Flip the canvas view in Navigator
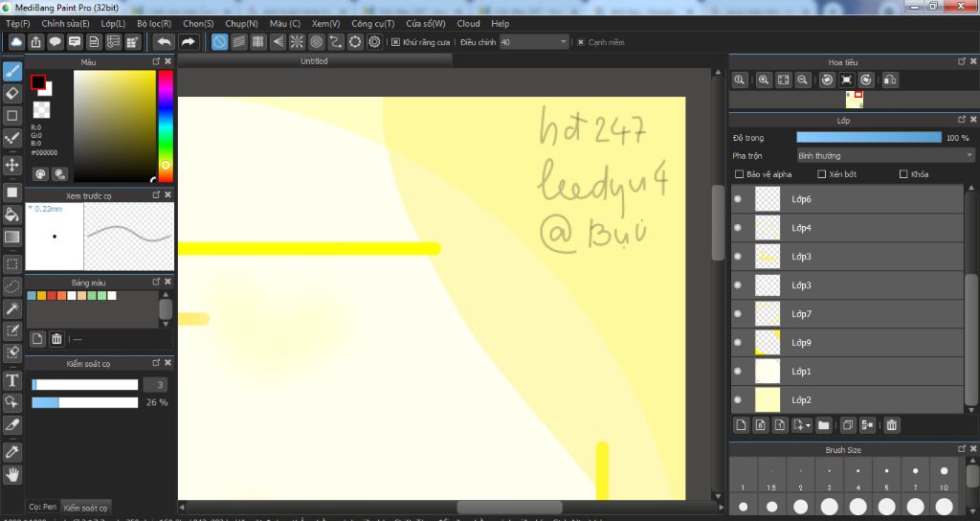 click(x=890, y=80)
